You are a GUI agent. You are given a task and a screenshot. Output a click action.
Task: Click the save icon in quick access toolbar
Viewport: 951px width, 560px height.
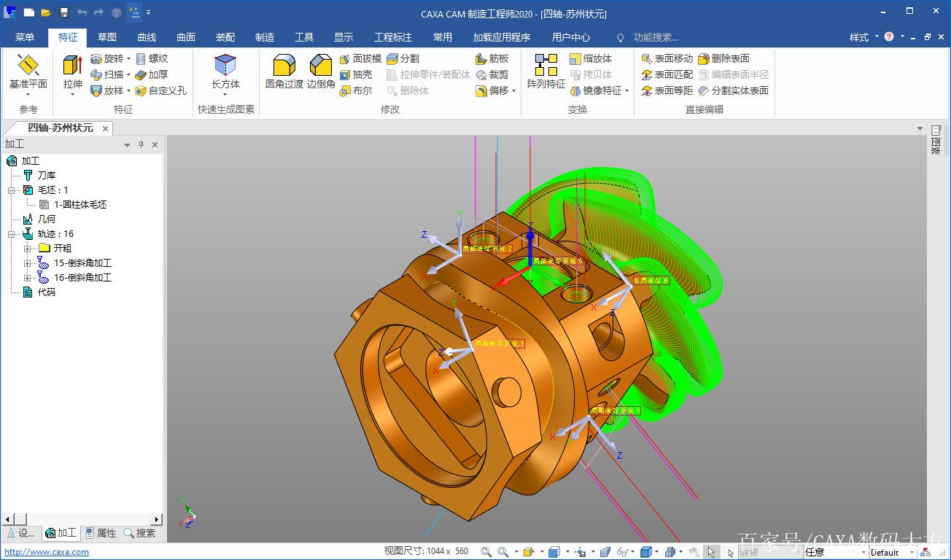(63, 13)
